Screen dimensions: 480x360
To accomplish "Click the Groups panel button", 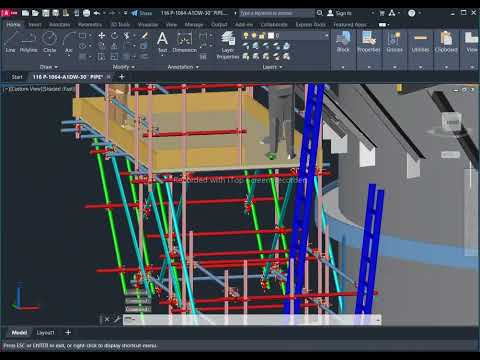I will tap(395, 42).
